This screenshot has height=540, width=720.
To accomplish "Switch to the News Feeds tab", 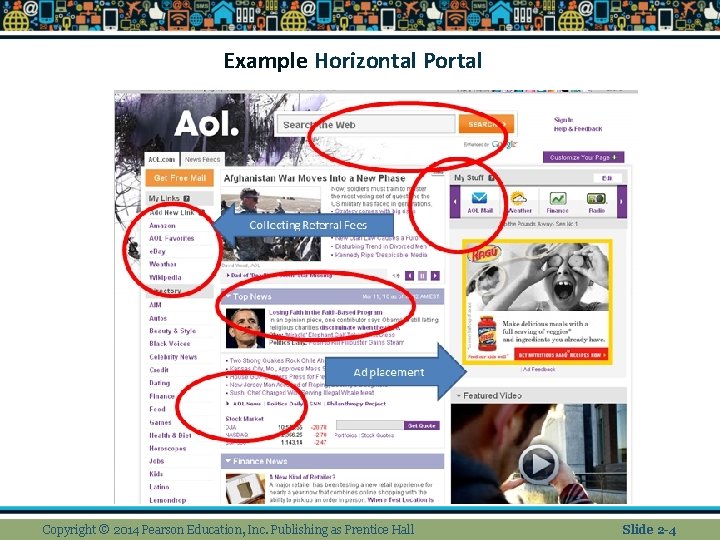I will [202, 159].
